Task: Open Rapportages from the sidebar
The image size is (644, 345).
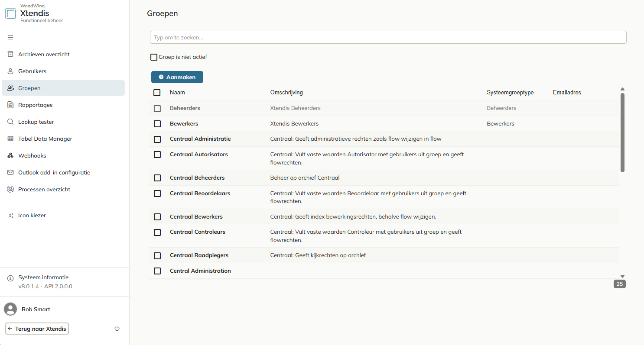Action: (x=63, y=105)
